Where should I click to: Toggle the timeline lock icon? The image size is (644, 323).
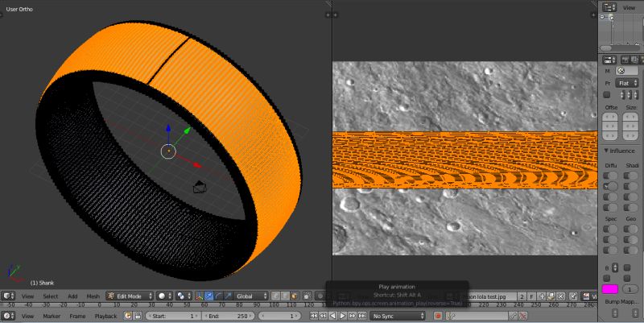click(x=138, y=316)
